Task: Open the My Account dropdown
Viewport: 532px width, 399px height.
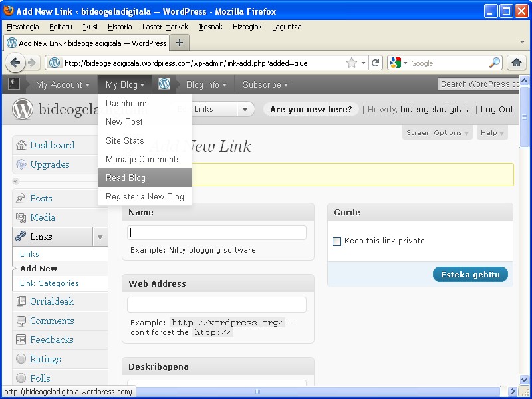Action: click(63, 84)
